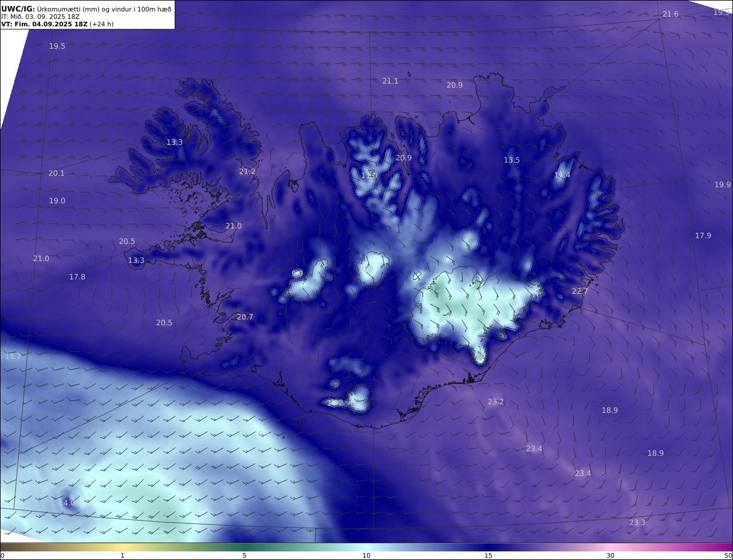Click the 11.7 value label

[13, 357]
